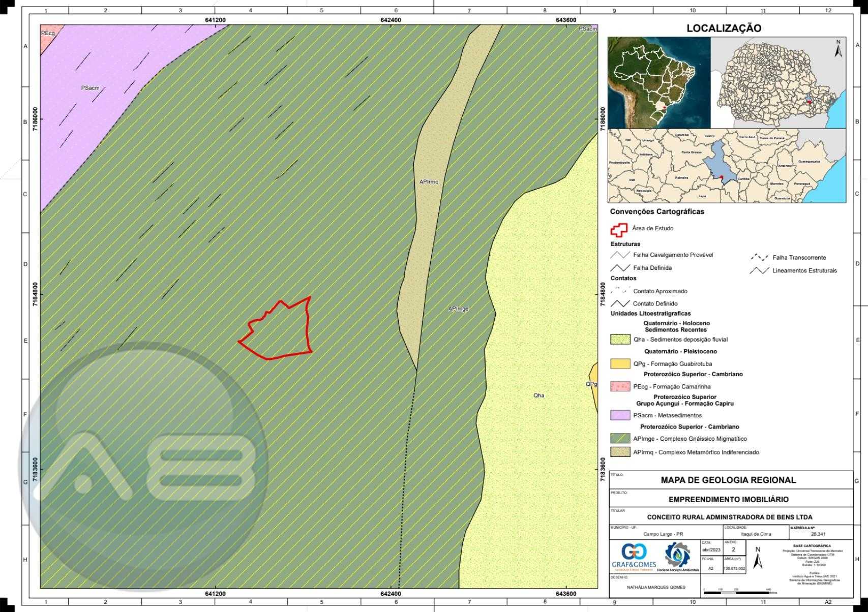This screenshot has width=868, height=612.
Task: Click the Falha Definida line symbol
Action: click(620, 268)
